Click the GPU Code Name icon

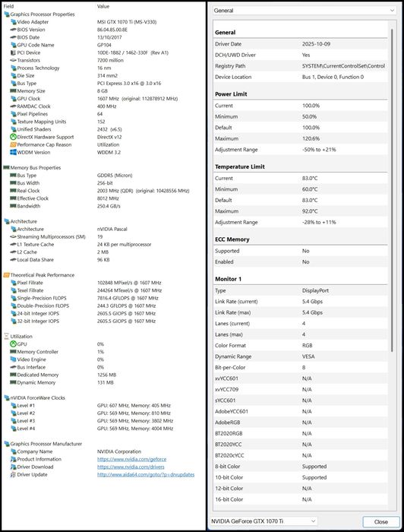point(13,45)
